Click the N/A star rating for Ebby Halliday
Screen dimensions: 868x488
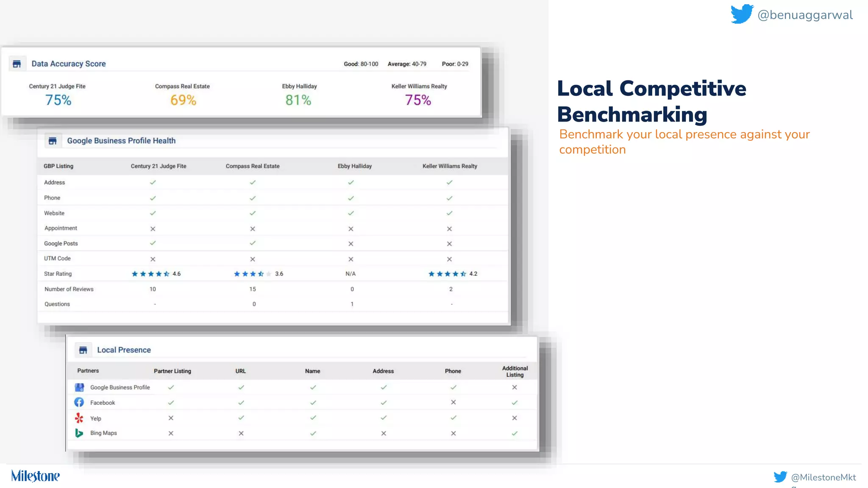pyautogui.click(x=351, y=274)
